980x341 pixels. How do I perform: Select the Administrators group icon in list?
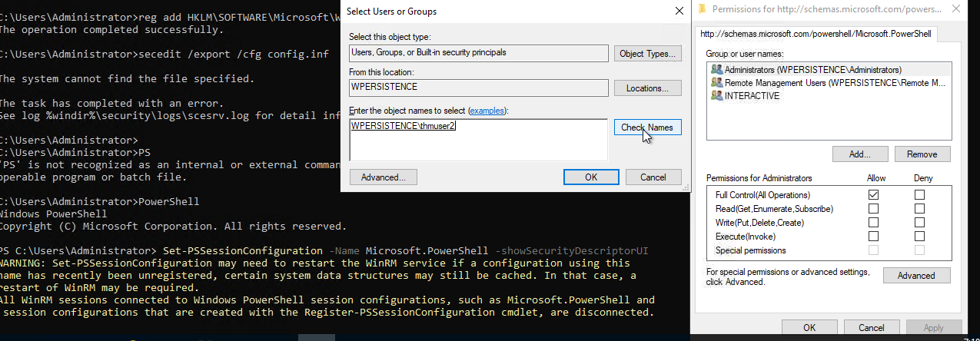pos(717,70)
